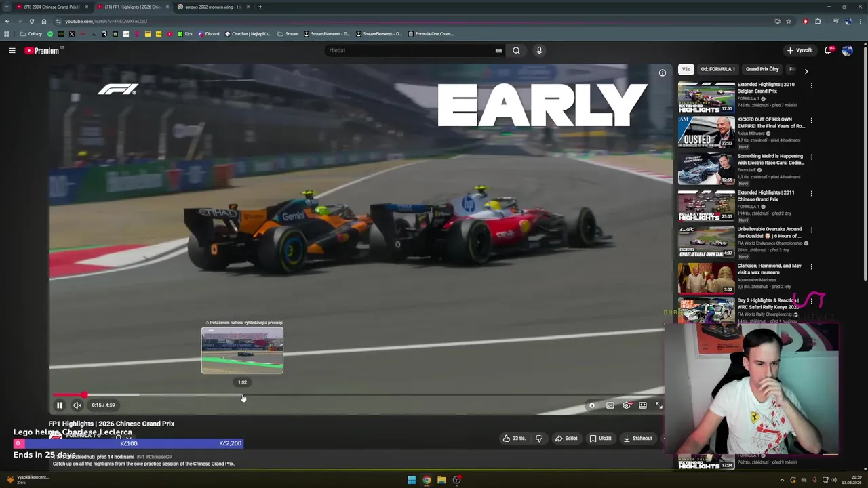This screenshot has height=488, width=868.
Task: Open options for WRC Safari Rally video
Action: pyautogui.click(x=811, y=301)
